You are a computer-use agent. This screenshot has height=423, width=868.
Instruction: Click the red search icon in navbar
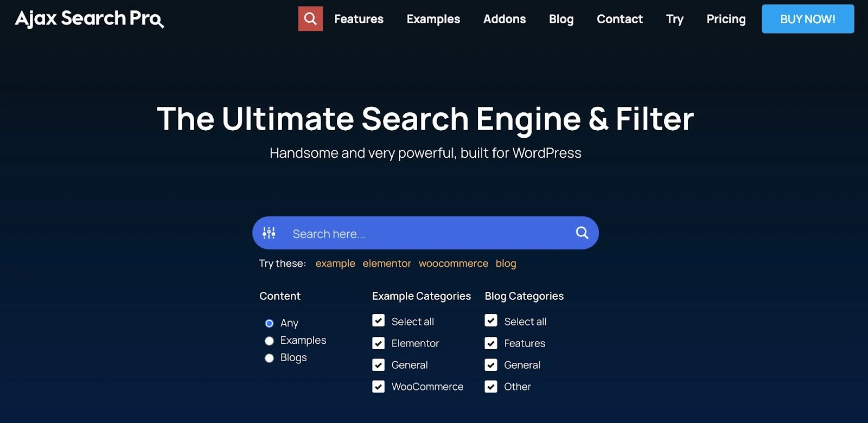coord(310,19)
